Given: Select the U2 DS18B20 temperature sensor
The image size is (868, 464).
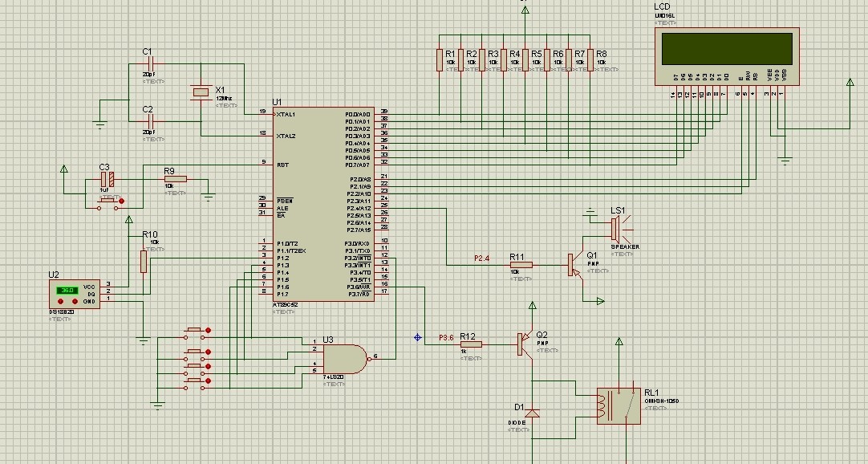Looking at the screenshot, I should point(75,294).
